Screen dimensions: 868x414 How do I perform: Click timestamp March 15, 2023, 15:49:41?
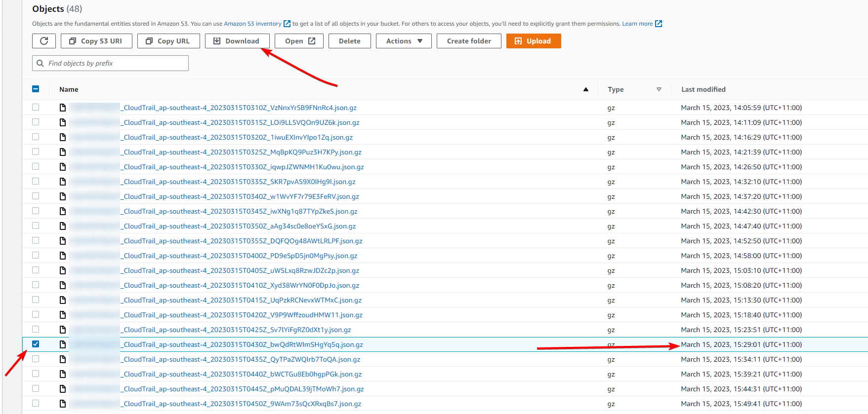742,404
